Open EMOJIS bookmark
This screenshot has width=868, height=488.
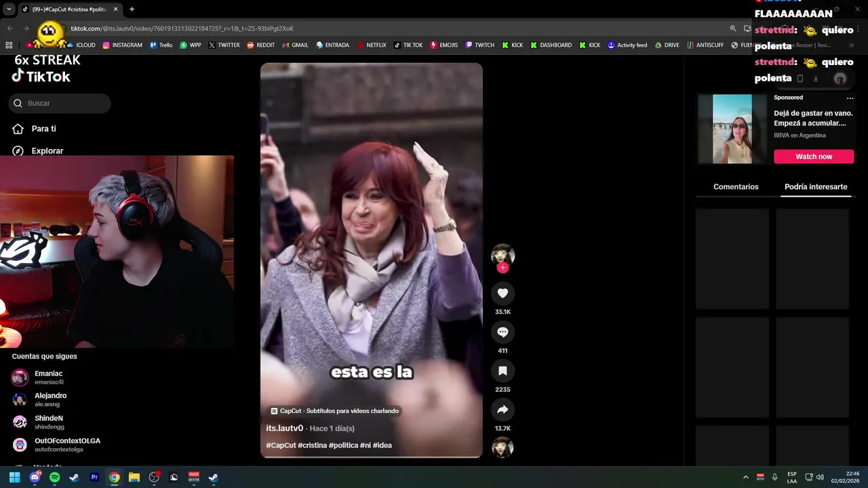(443, 45)
